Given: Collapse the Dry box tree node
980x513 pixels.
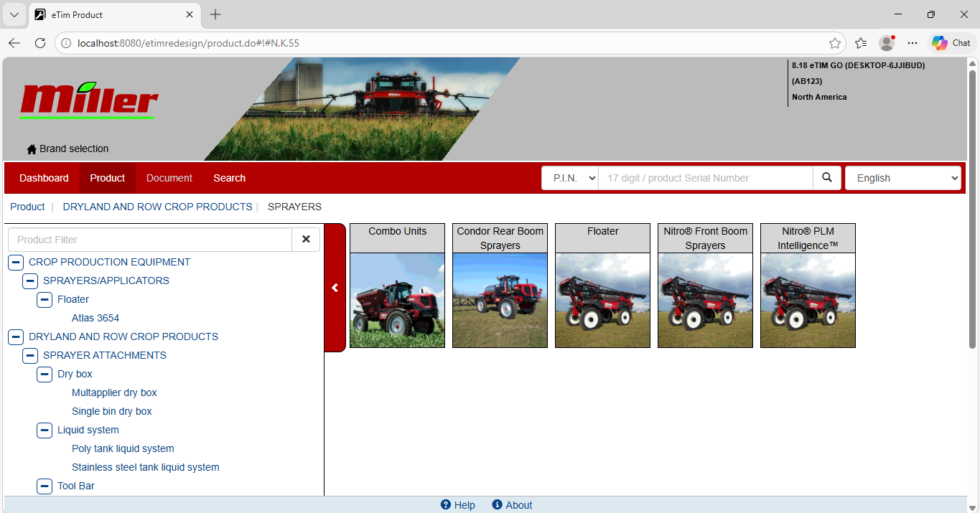Looking at the screenshot, I should (x=45, y=375).
